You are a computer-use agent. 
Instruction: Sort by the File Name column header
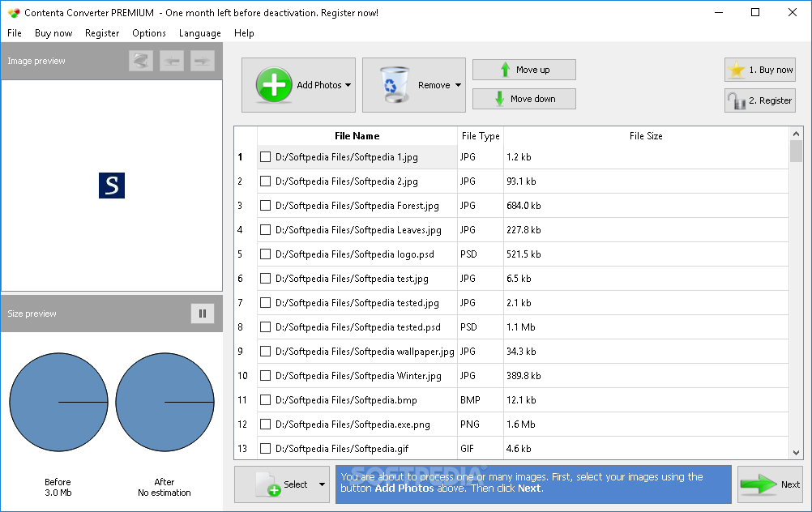pos(357,135)
